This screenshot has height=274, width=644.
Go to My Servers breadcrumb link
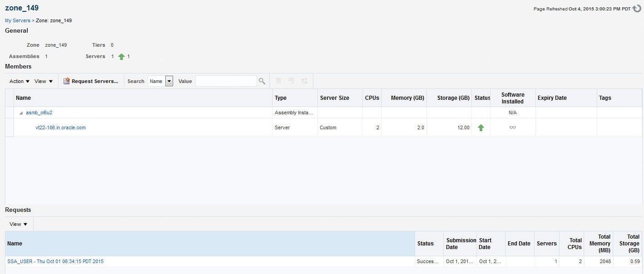pos(18,20)
